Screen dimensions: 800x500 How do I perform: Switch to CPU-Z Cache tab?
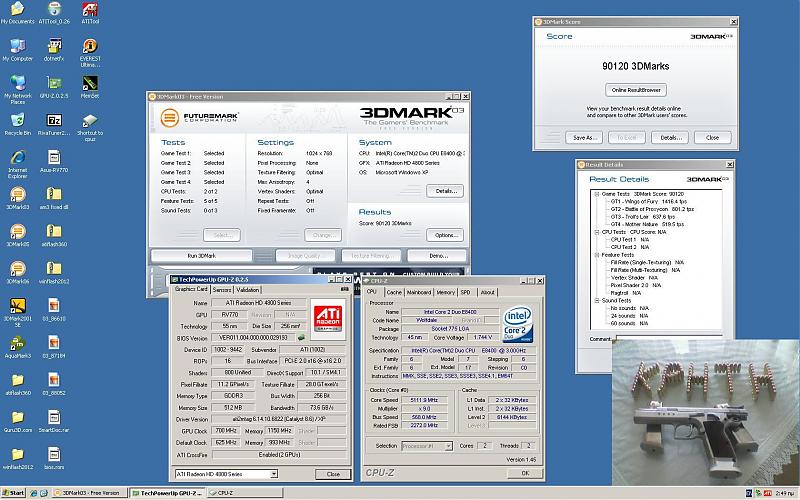[x=394, y=292]
